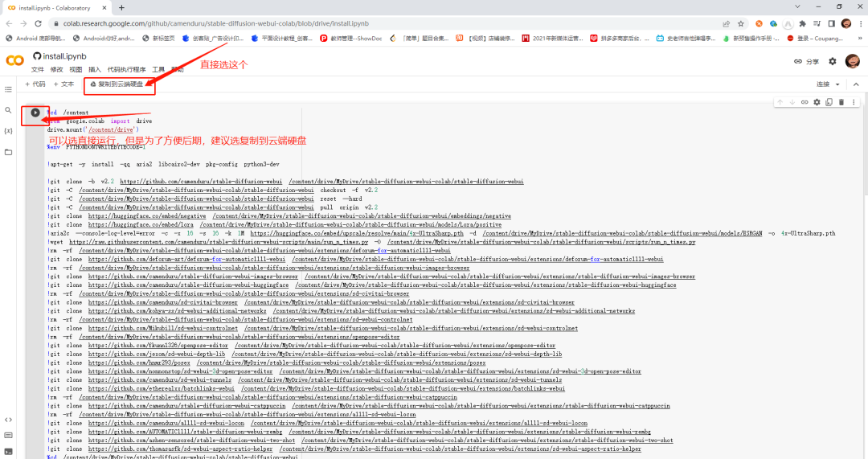
Task: Open huggingface.co/embed/negative link in code
Action: coord(147,216)
